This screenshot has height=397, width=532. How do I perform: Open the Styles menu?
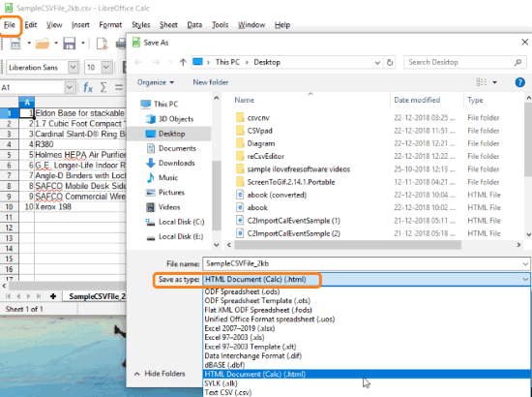coord(141,25)
